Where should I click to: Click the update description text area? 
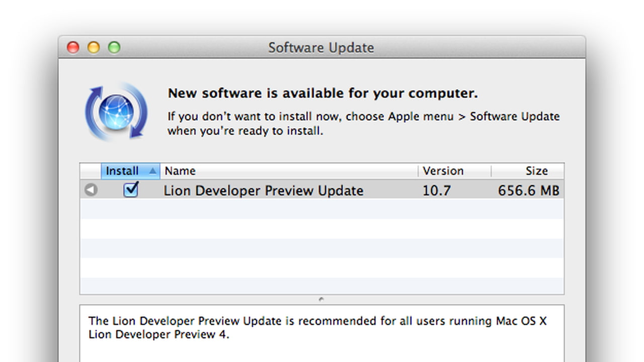321,333
